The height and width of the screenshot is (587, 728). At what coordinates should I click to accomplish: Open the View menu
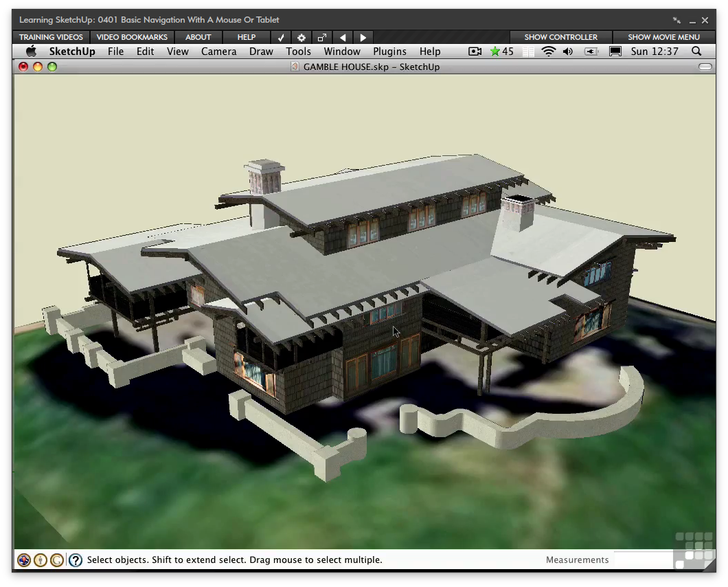(x=178, y=52)
